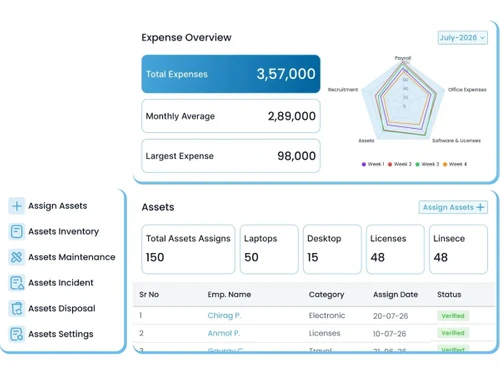Click the Largest Expense 98,000 card
500x375 pixels.
[231, 156]
